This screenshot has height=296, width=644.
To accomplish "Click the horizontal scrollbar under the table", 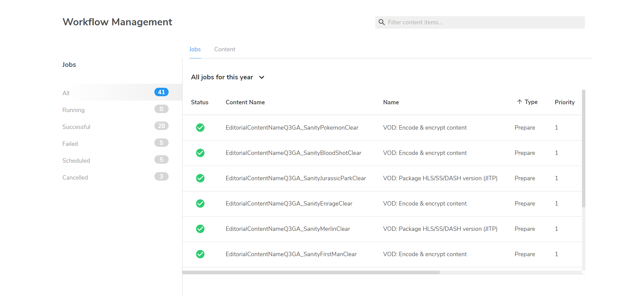I will pyautogui.click(x=311, y=272).
